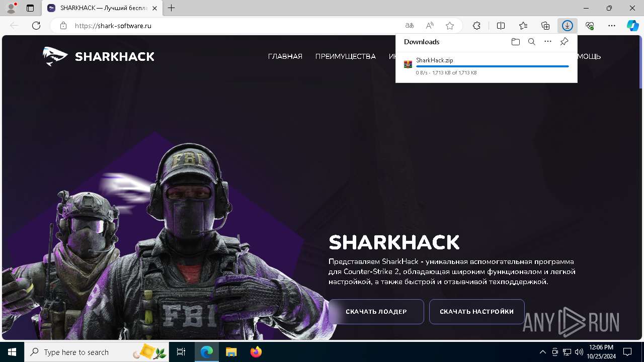
Task: Click the SharkHack.zip file icon
Action: [408, 64]
